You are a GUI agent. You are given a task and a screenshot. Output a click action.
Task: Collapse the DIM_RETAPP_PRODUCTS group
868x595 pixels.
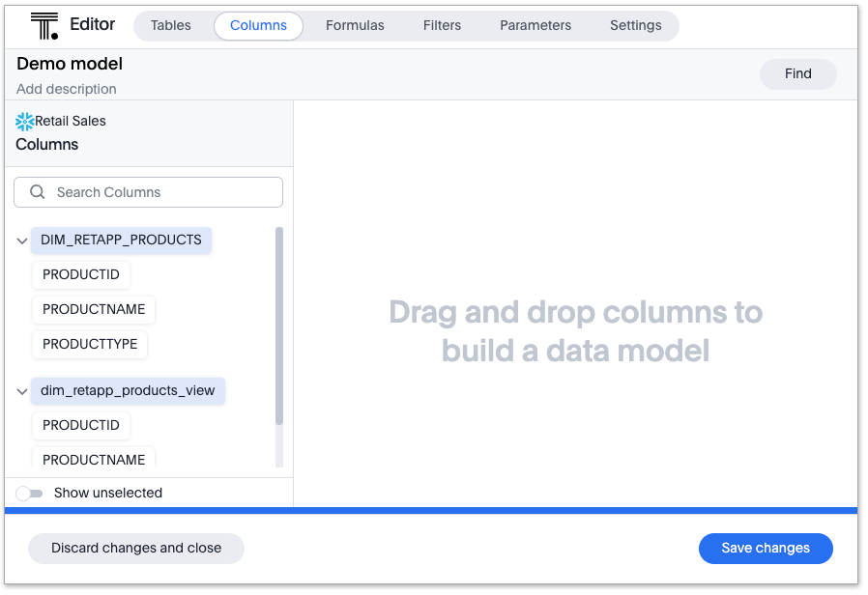click(21, 240)
